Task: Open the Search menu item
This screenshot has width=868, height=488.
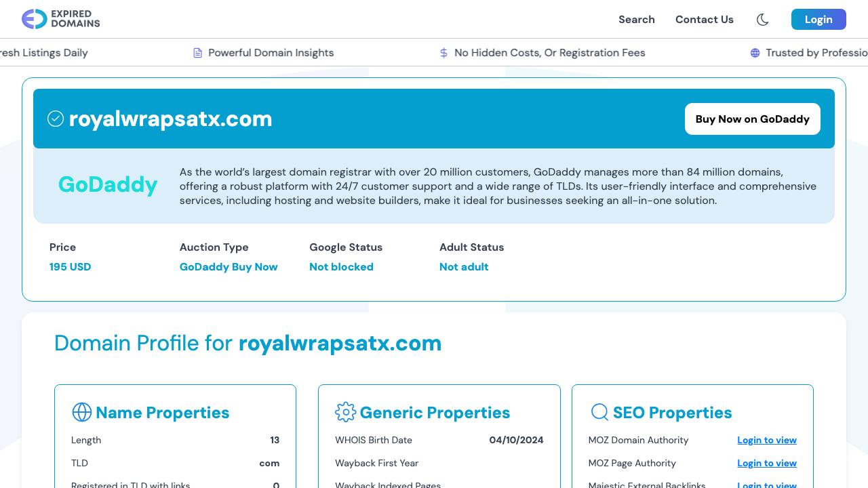Action: point(636,20)
